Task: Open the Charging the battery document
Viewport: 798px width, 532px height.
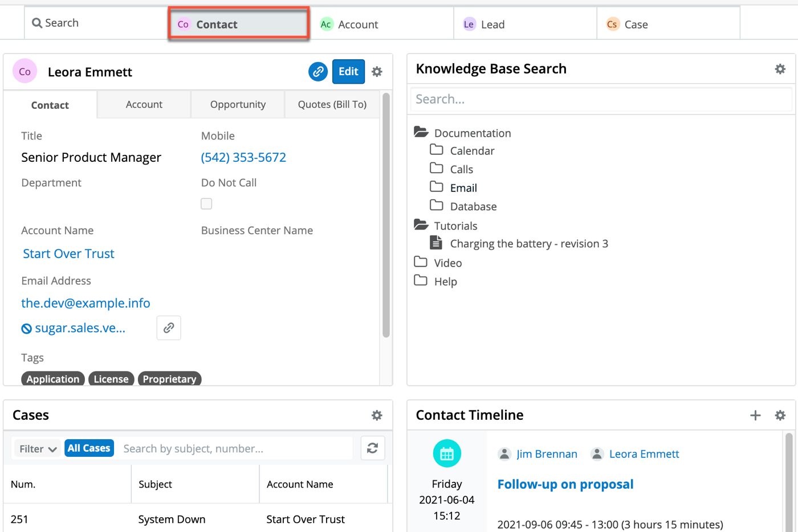Action: [x=528, y=244]
